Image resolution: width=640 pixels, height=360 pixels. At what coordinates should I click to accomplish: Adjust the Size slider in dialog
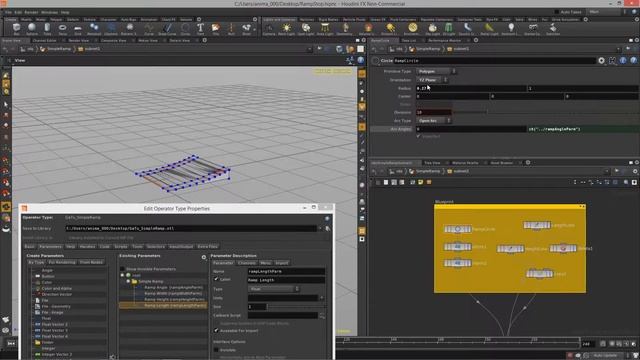coord(297,307)
